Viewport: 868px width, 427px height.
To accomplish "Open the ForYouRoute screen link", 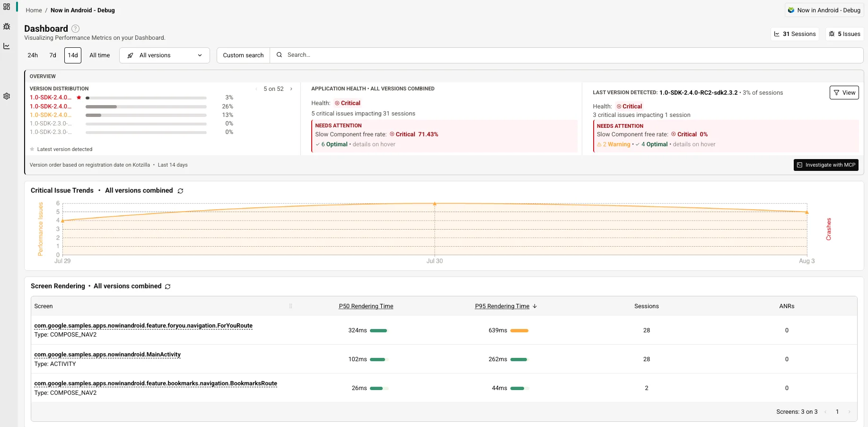I will coord(143,326).
